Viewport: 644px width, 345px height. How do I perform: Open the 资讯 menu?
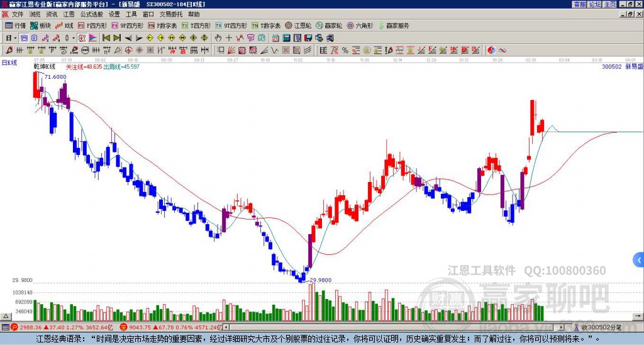(x=52, y=14)
